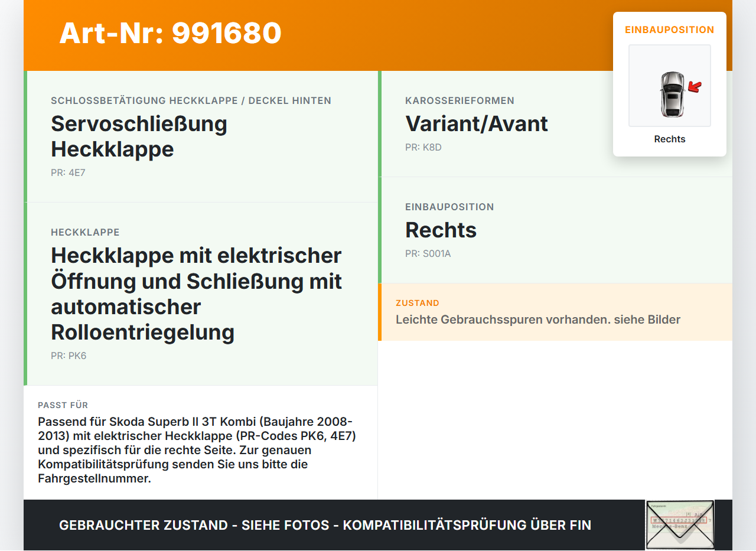Select the Servoschließung Heckklappe title
This screenshot has width=756, height=551.
click(x=139, y=136)
